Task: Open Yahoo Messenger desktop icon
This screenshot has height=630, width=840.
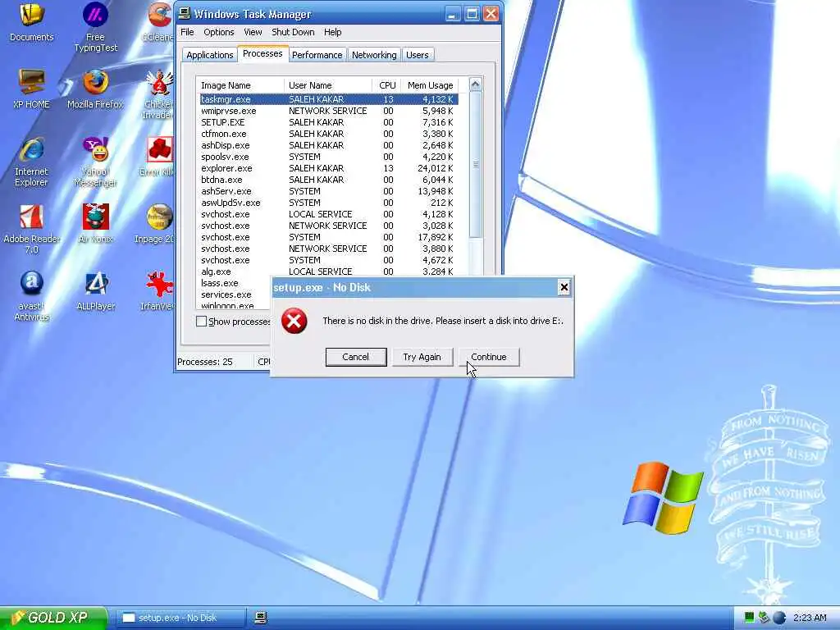Action: pyautogui.click(x=95, y=161)
